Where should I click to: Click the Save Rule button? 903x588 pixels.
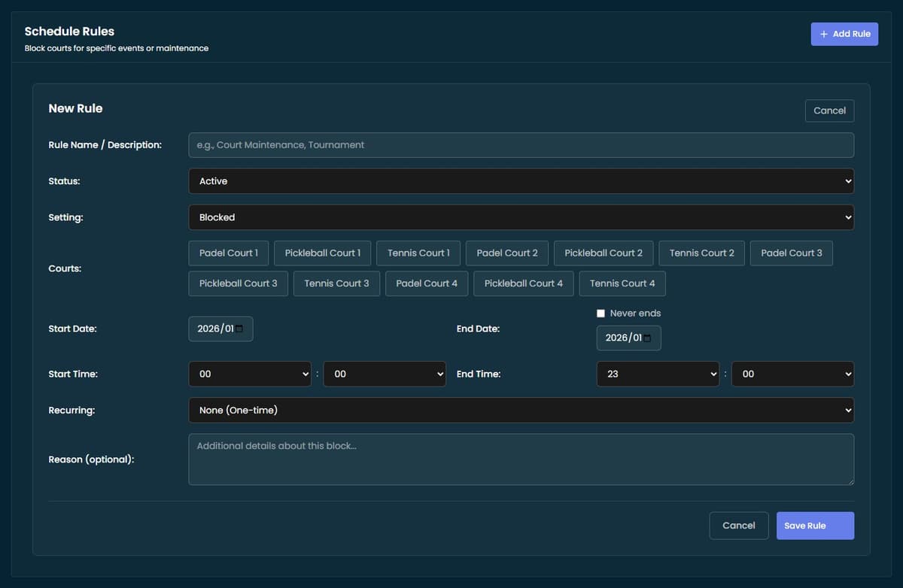[815, 526]
